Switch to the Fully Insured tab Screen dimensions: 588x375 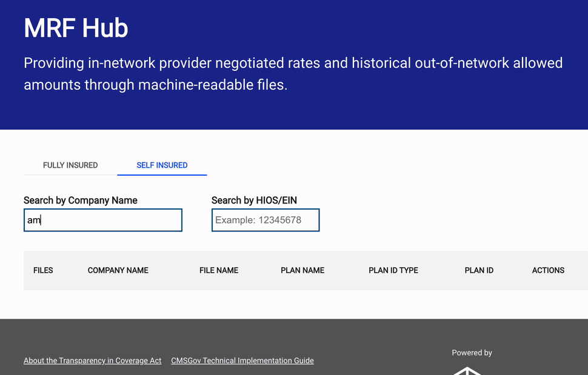click(70, 165)
